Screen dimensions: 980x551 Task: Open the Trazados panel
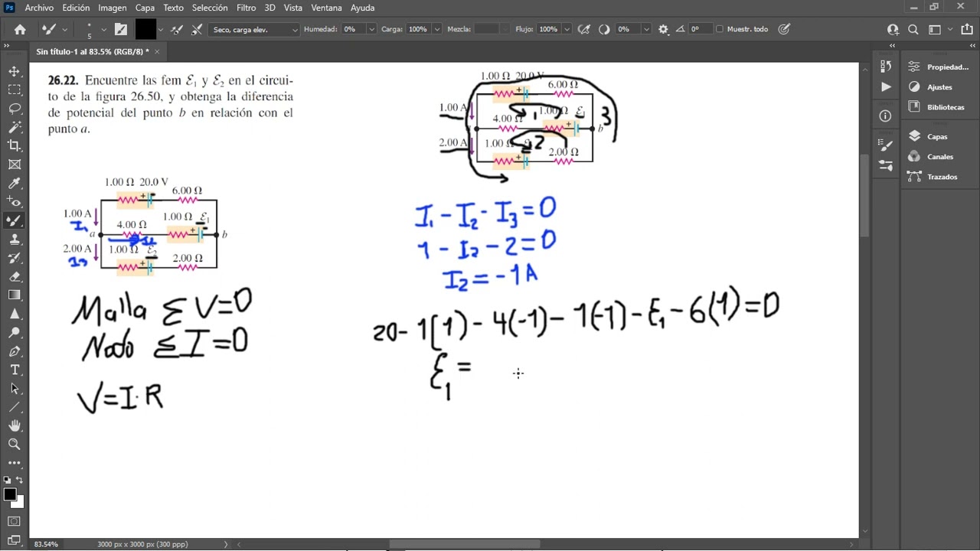coord(933,177)
